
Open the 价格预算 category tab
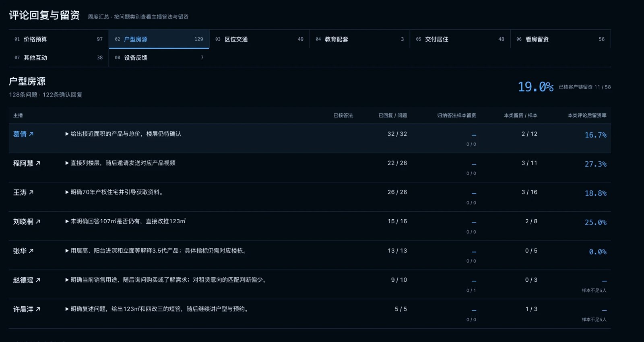tap(59, 39)
